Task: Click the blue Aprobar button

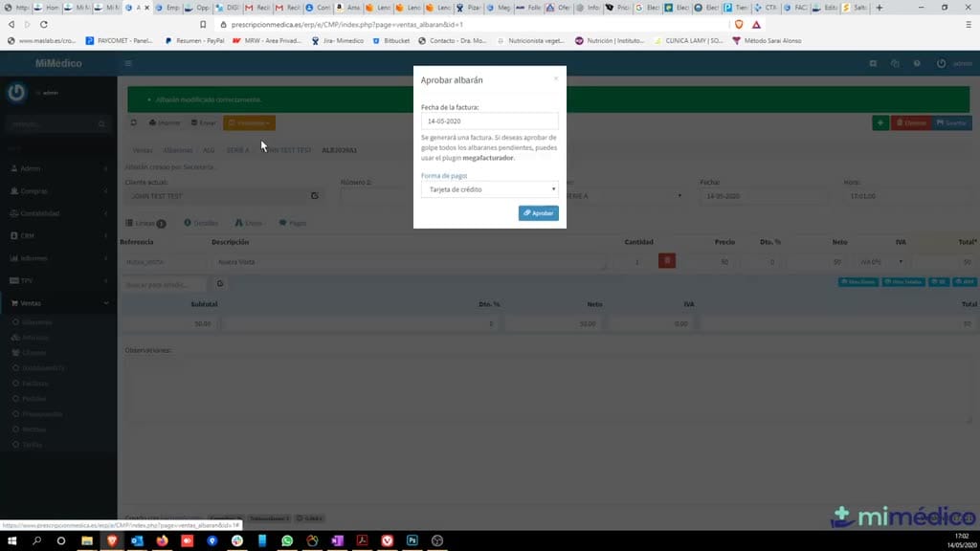Action: 538,213
